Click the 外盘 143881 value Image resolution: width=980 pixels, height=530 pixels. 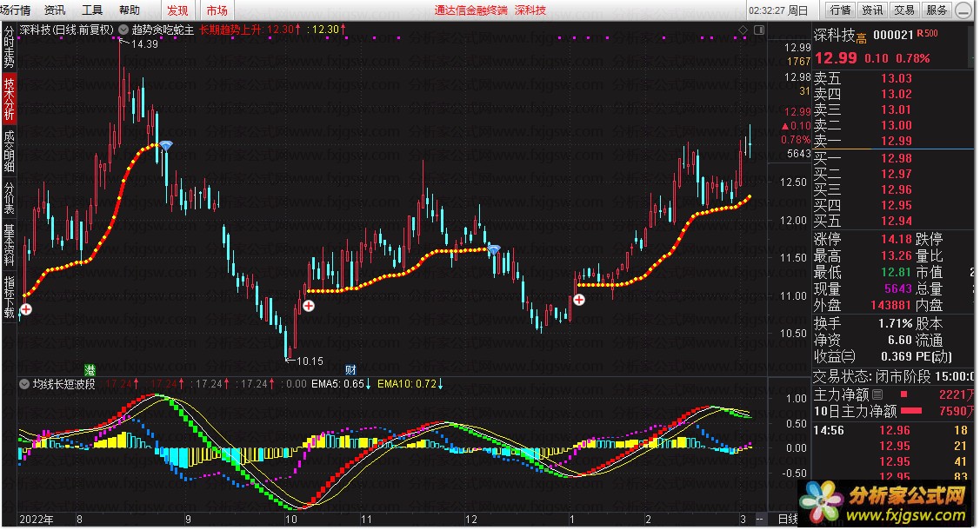click(890, 306)
